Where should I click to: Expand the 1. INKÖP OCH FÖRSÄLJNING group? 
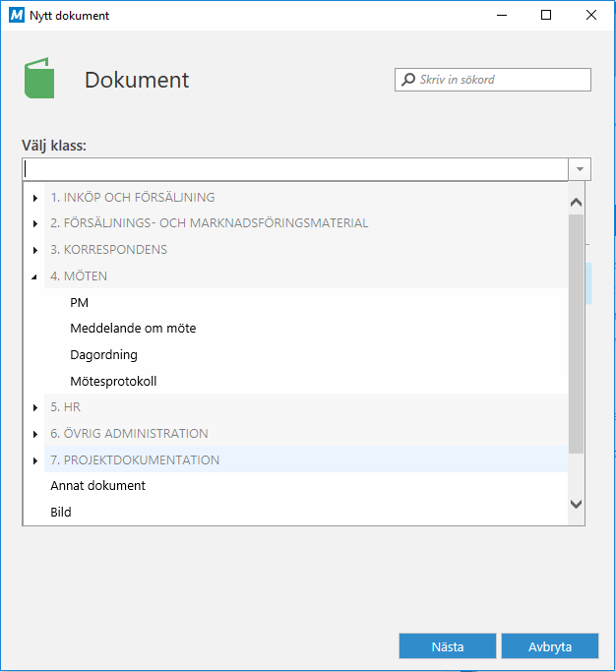click(x=35, y=198)
